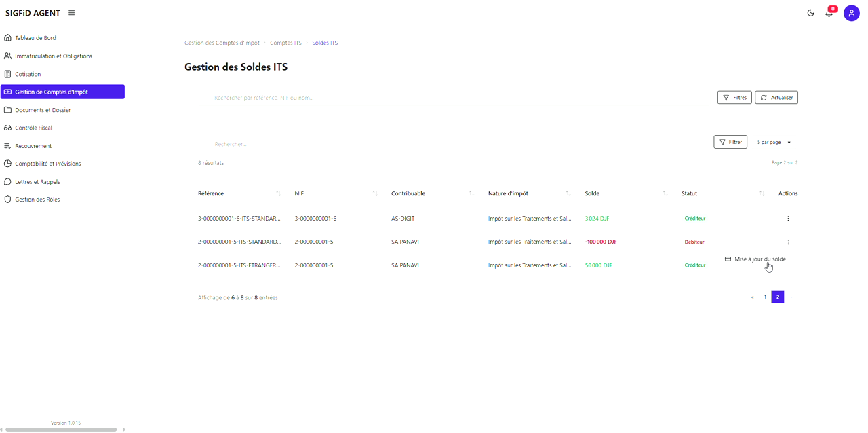This screenshot has height=433, width=868.
Task: Open the actions menu for the AS-DIGIT row
Action: tap(788, 219)
